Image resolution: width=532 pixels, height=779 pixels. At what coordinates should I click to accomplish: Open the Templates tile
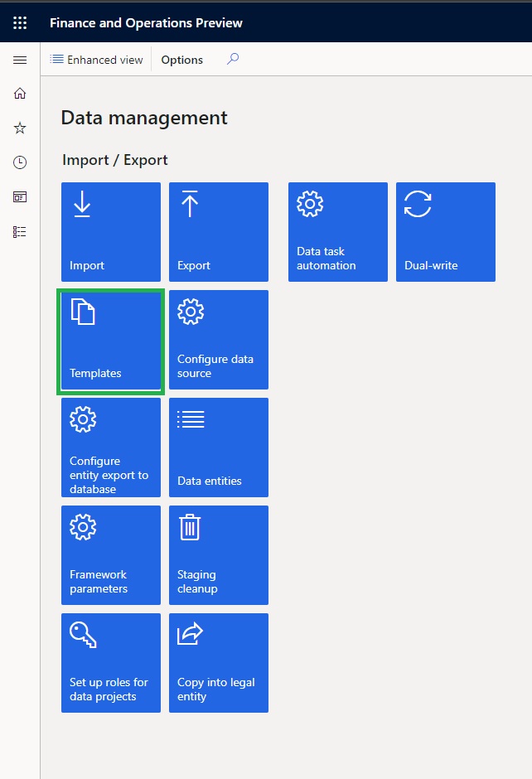click(x=111, y=340)
